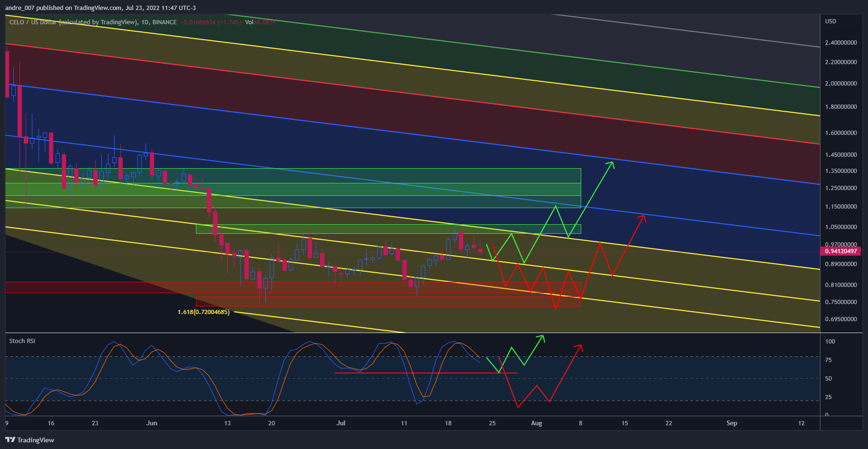Viewport: 868px width, 449px height.
Task: Click the 2.00000000 price axis label
Action: [x=841, y=84]
